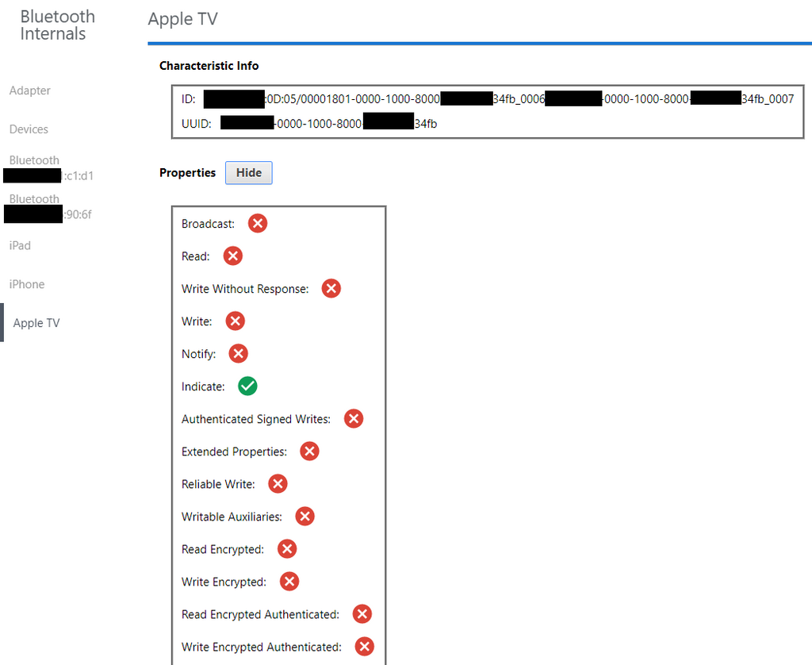Click the green checkmark next to Indicate
This screenshot has width=812, height=665.
tap(247, 386)
